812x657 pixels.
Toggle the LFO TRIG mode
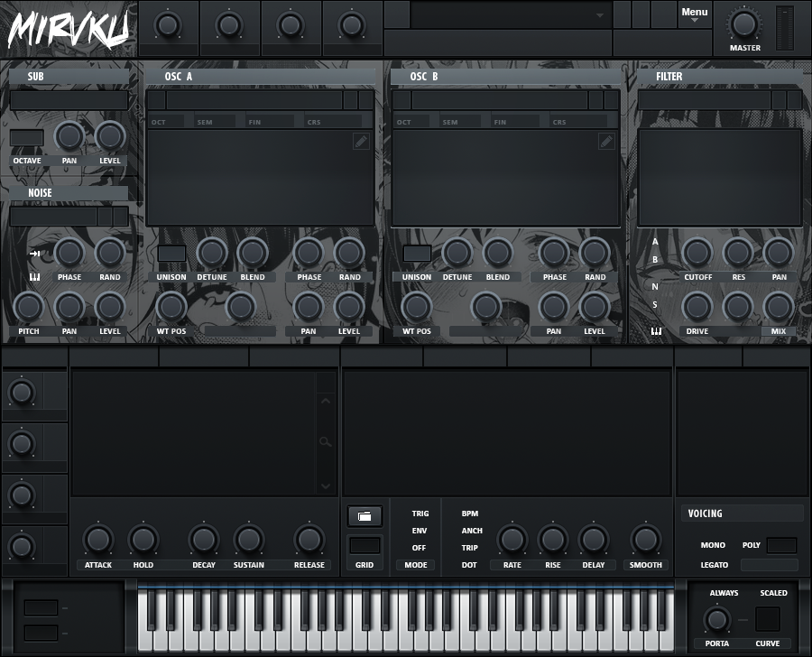pos(420,514)
